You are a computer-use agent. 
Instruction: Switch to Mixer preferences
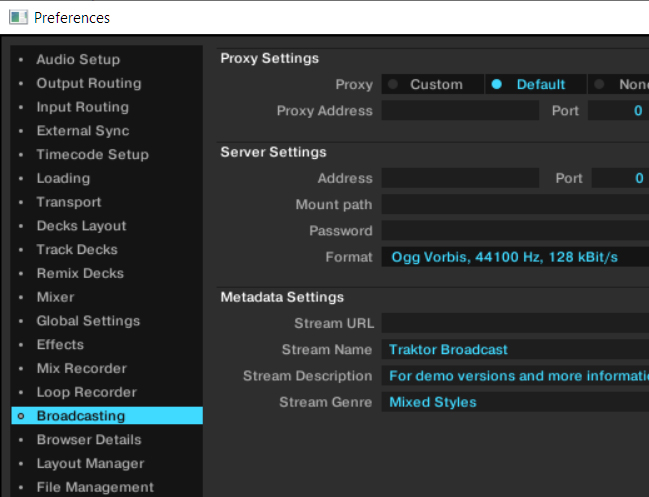tap(55, 297)
